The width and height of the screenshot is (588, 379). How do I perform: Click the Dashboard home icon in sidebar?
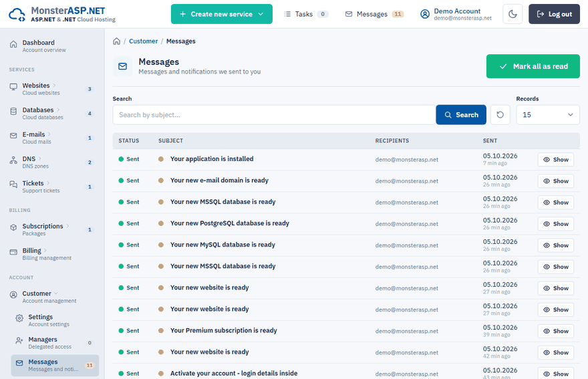pyautogui.click(x=13, y=44)
